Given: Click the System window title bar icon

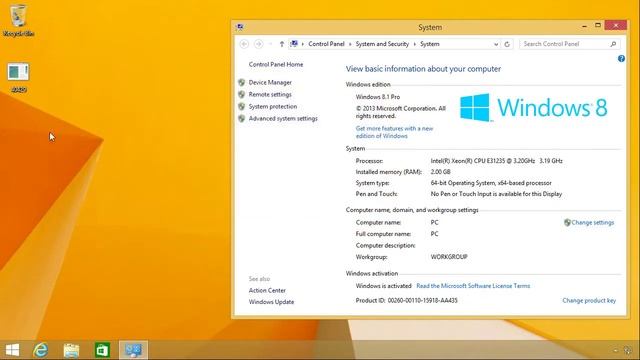Looking at the screenshot, I should click(240, 27).
